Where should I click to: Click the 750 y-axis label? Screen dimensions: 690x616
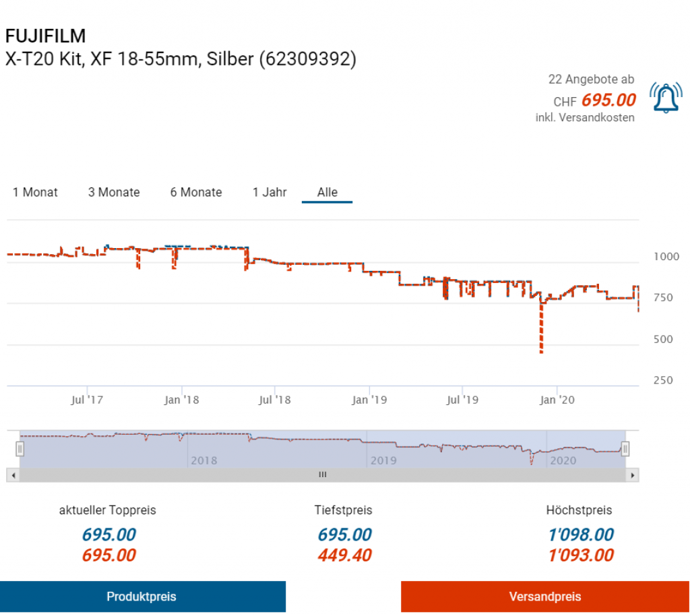pyautogui.click(x=663, y=298)
